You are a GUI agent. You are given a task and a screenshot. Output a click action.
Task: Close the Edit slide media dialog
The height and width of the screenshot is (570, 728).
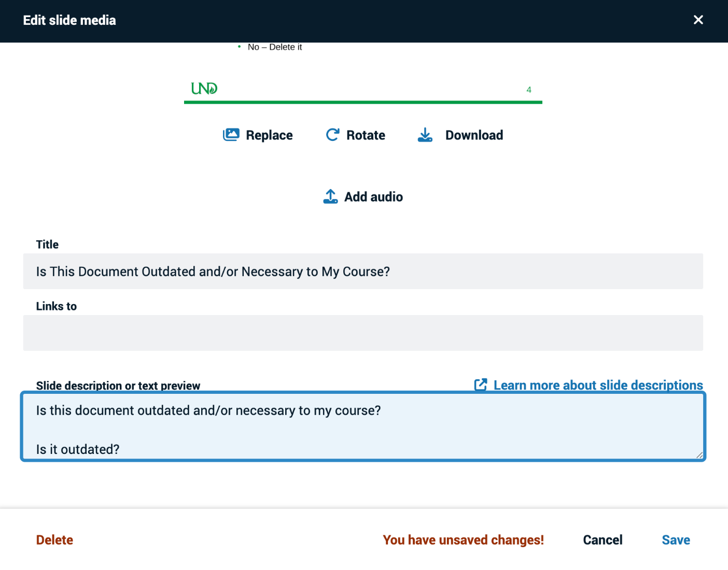pyautogui.click(x=698, y=20)
